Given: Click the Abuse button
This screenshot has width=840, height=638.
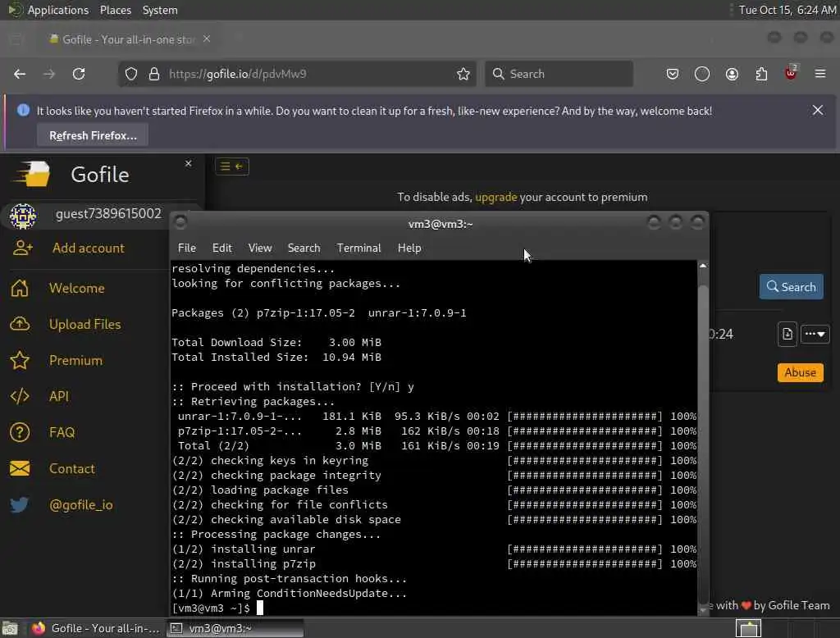Looking at the screenshot, I should (801, 372).
